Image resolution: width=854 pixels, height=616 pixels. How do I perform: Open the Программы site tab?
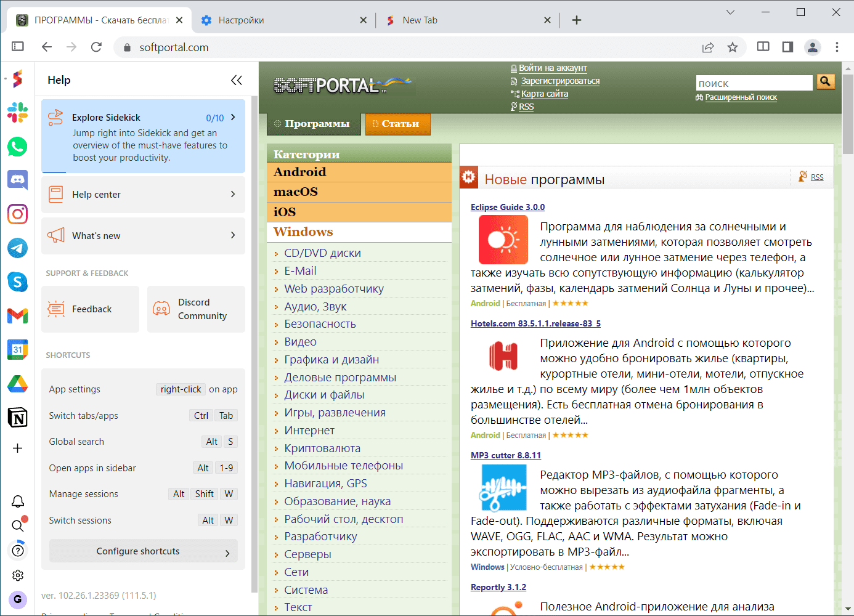314,124
